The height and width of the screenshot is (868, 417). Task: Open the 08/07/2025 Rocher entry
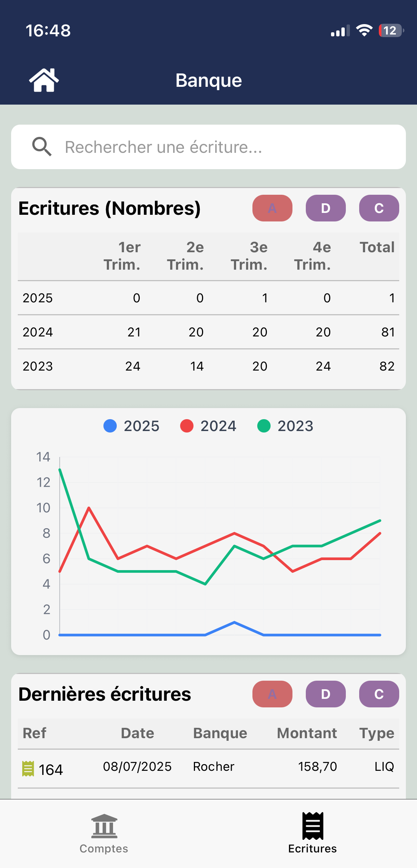[208, 767]
